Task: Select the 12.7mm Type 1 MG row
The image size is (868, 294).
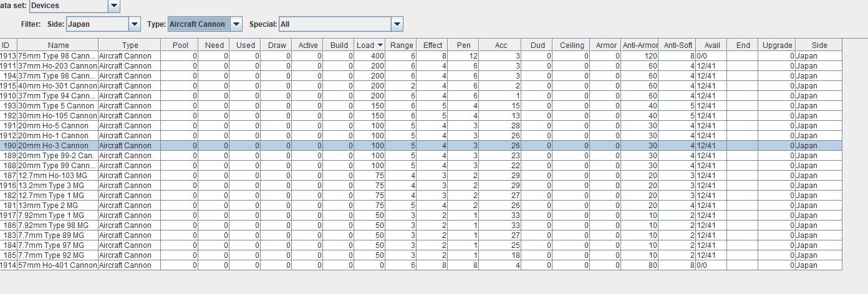Action: click(421, 196)
